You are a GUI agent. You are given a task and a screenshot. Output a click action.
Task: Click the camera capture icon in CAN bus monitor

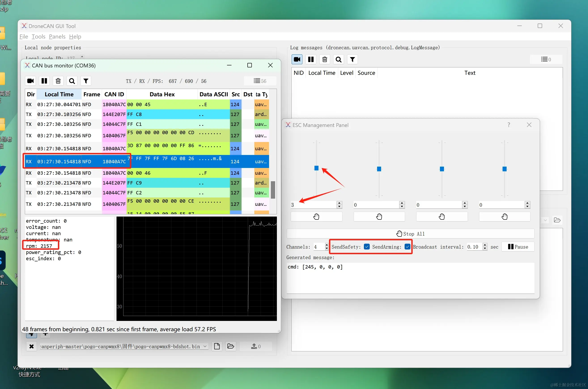30,81
